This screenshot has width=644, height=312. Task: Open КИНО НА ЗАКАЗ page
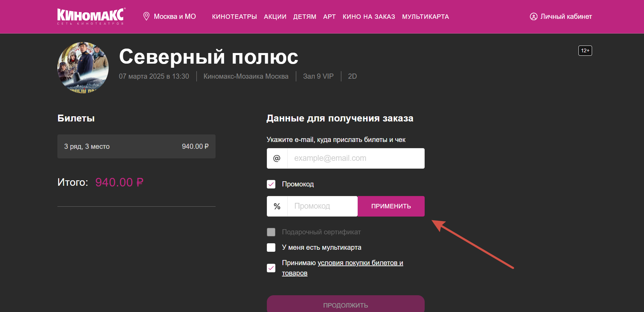pyautogui.click(x=369, y=16)
